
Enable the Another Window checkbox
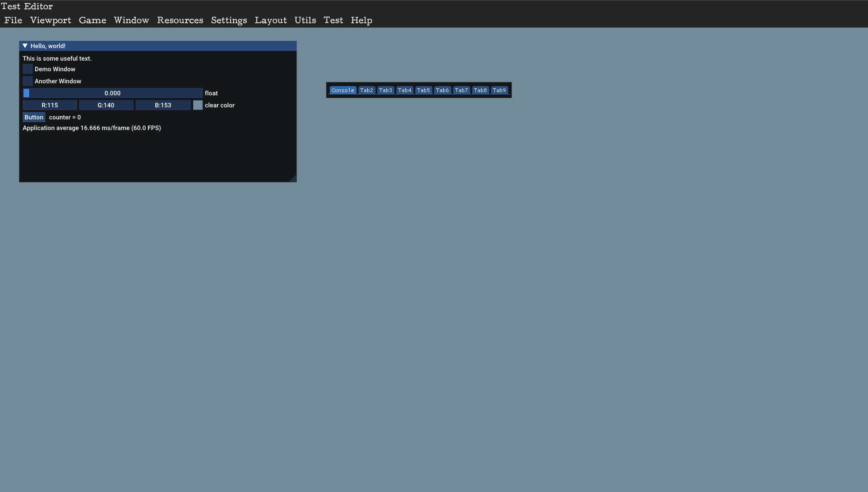(27, 81)
